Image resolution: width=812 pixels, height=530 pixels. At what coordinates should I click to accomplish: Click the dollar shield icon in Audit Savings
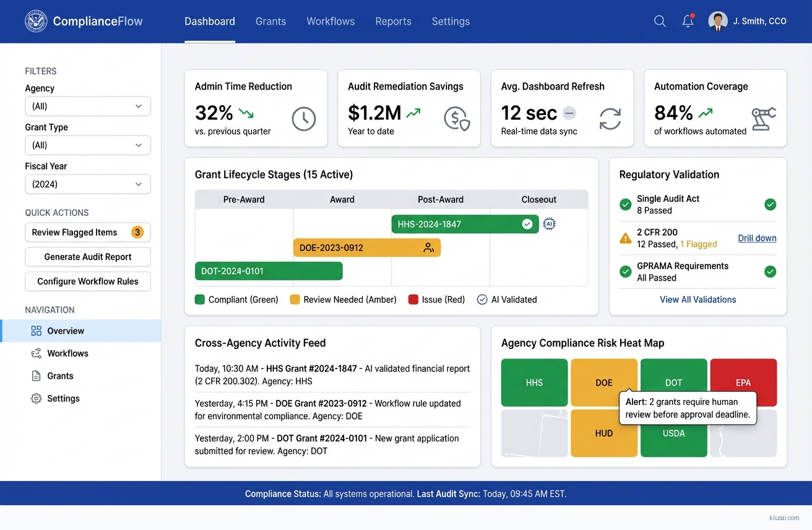click(x=457, y=118)
